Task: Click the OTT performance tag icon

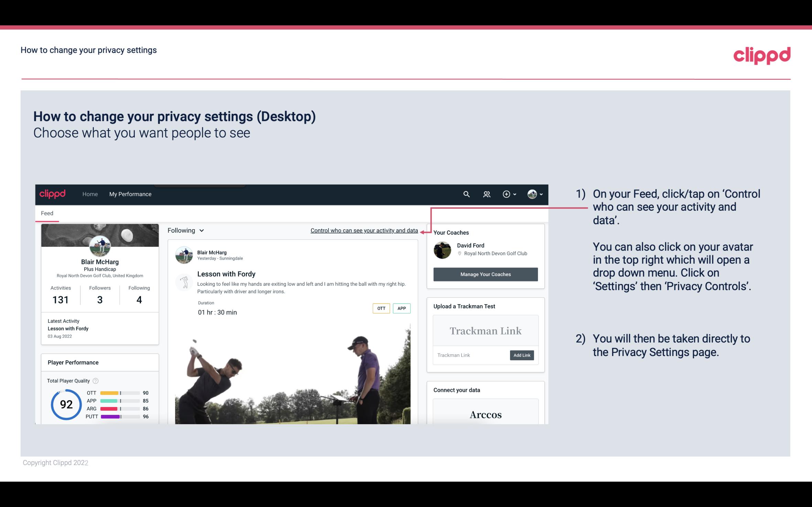Action: (x=381, y=308)
